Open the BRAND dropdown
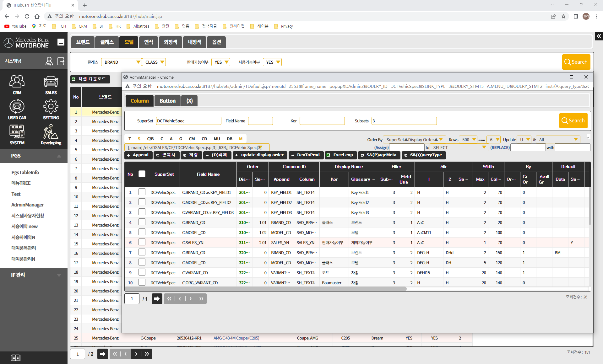The image size is (603, 364). pyautogui.click(x=122, y=62)
